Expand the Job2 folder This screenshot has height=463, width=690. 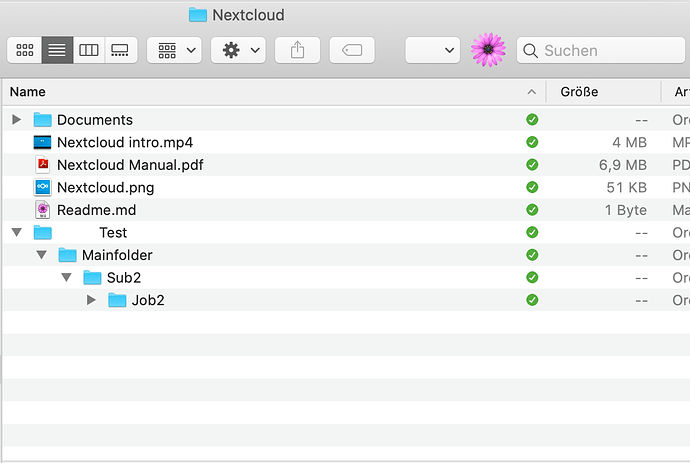(x=91, y=300)
